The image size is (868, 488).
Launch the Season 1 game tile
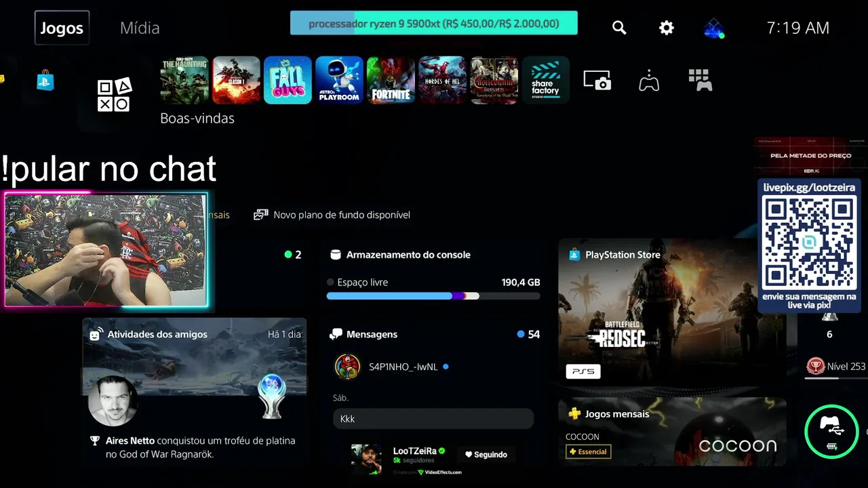[236, 80]
